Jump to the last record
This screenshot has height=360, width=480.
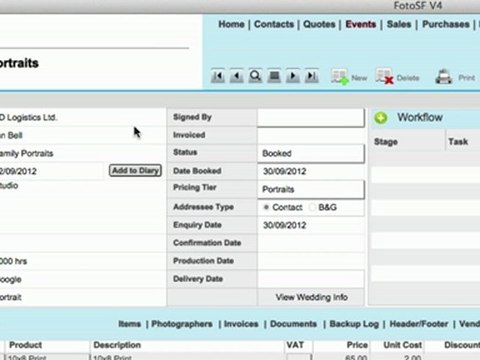[312, 76]
